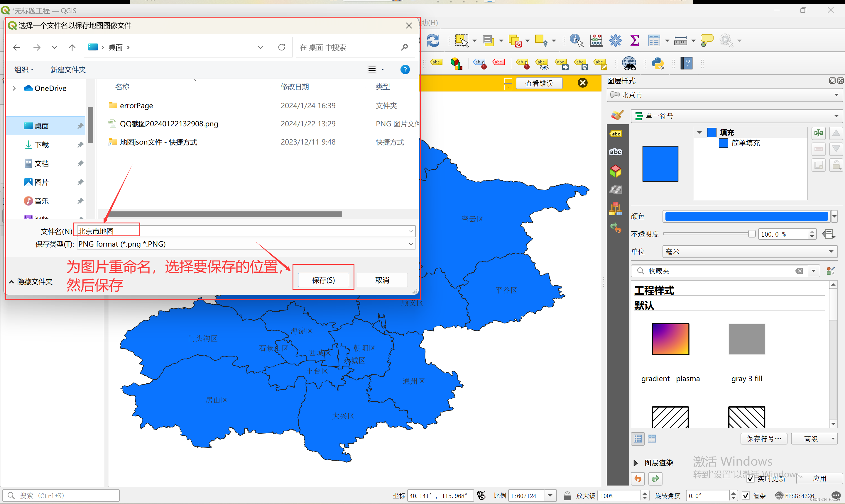Toggle the live update checkbox
This screenshot has height=504, width=845.
[x=751, y=478]
